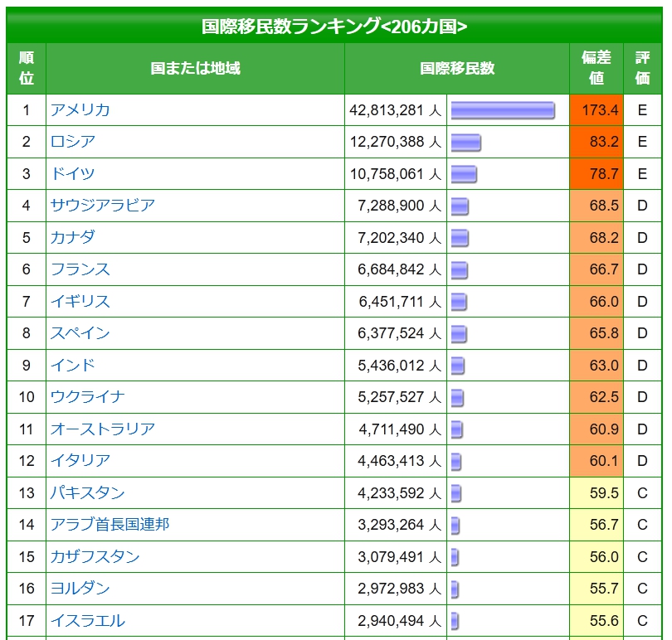This screenshot has width=672, height=640.
Task: Click the 偏差値 column header
Action: coord(596,68)
